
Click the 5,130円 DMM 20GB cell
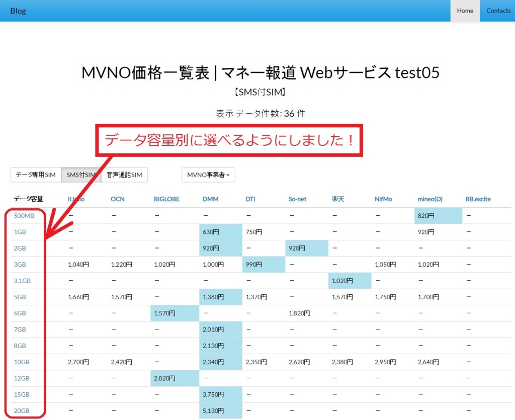click(221, 411)
